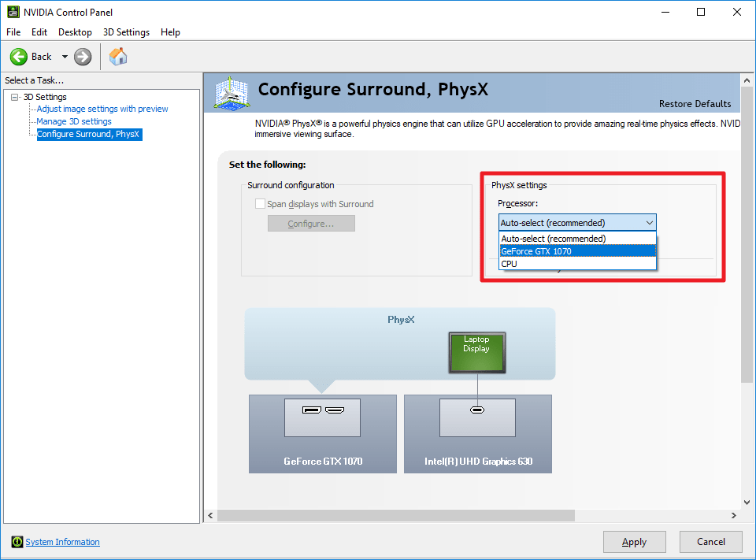Click the Home icon in toolbar

(x=118, y=57)
